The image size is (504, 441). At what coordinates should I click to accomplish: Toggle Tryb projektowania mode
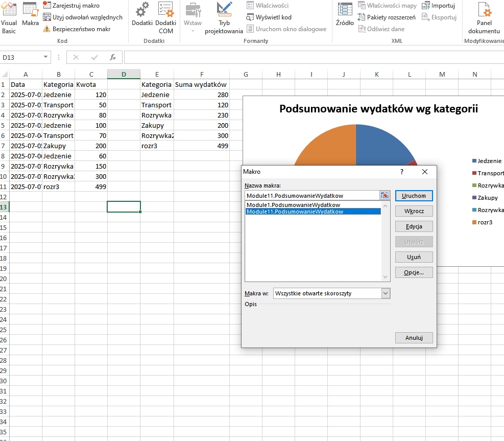point(224,17)
